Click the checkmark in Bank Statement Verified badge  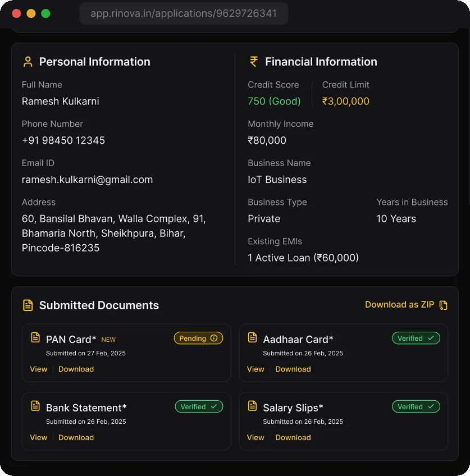click(214, 406)
